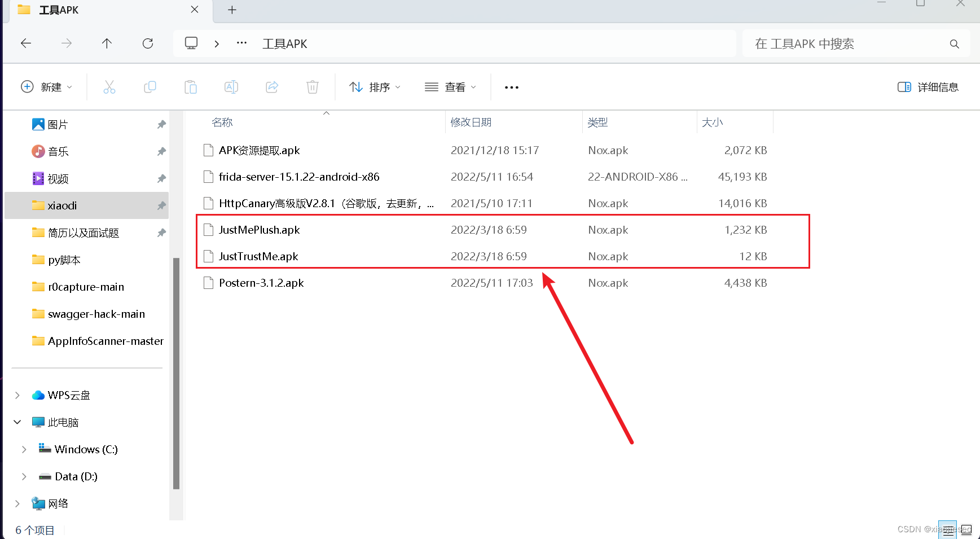Expand the address bar chevron arrow
Viewport: 980px width, 539px height.
click(x=217, y=43)
